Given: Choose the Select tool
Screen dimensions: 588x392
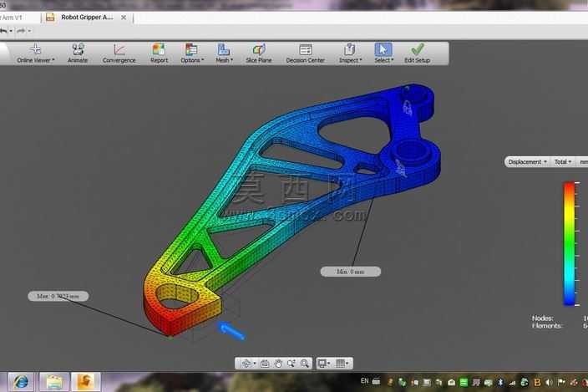Looking at the screenshot, I should [383, 53].
